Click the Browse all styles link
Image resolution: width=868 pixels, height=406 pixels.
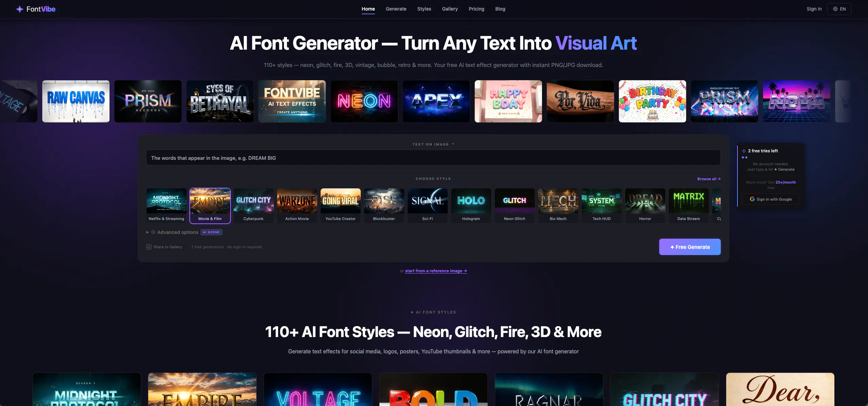click(x=709, y=179)
